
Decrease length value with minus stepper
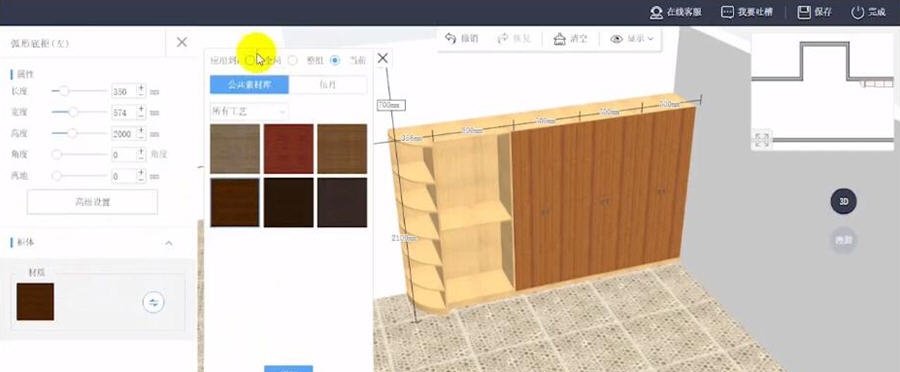[x=141, y=95]
